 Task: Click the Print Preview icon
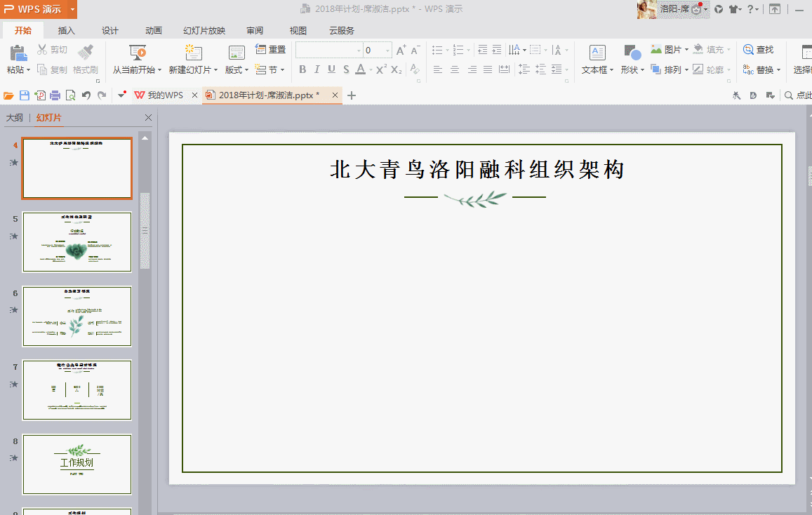70,95
